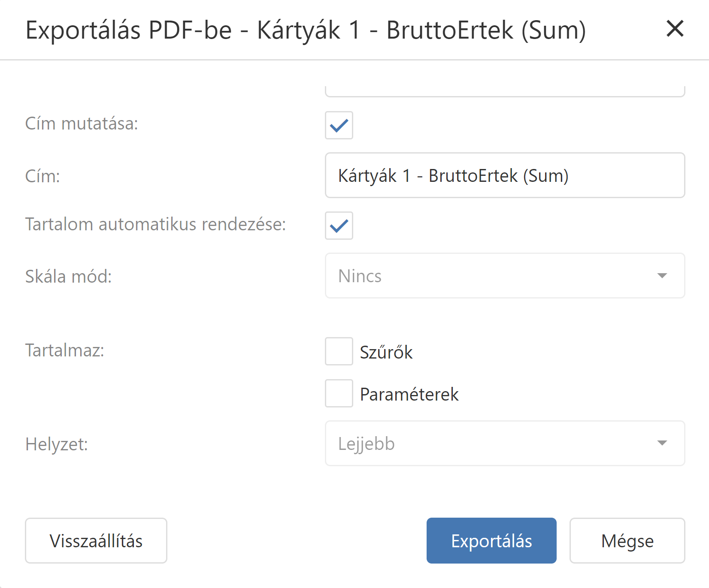Click the Skála mód label
709x588 pixels.
click(x=68, y=276)
